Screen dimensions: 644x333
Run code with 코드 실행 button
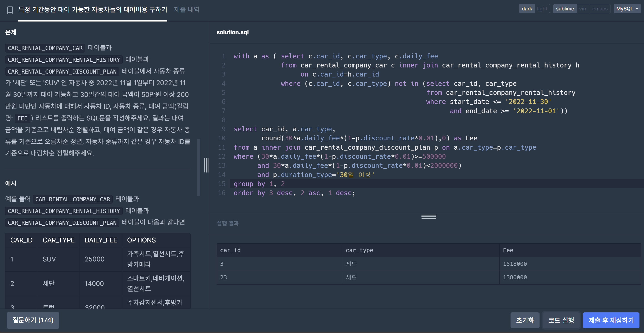pyautogui.click(x=561, y=320)
